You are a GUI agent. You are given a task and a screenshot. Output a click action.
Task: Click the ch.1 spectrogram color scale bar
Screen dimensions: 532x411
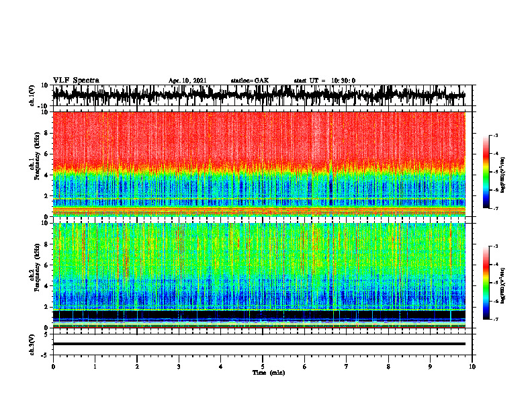[x=486, y=172]
